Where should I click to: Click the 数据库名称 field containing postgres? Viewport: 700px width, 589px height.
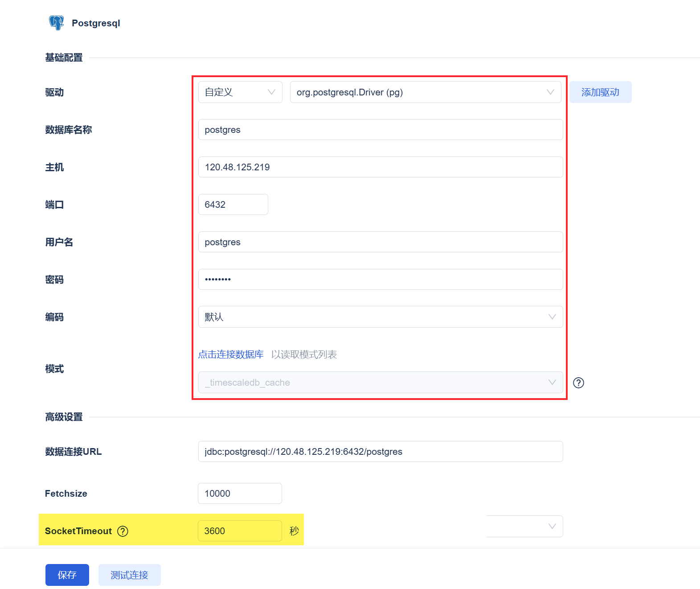point(381,130)
